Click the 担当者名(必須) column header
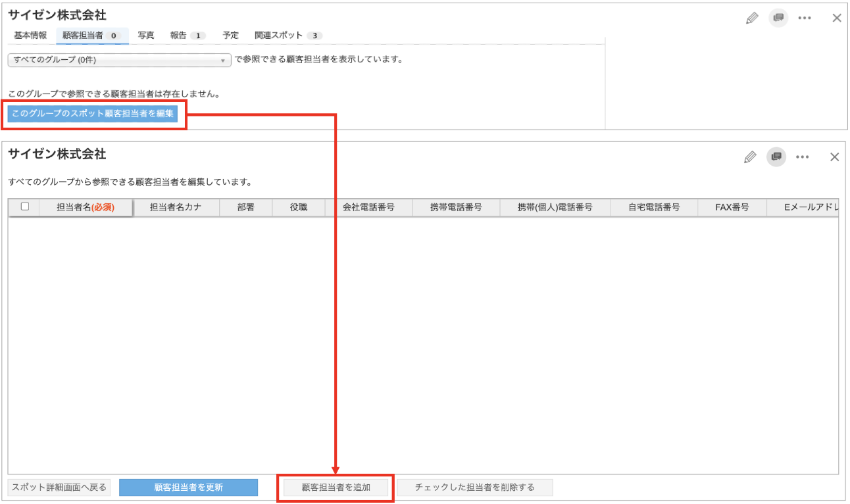 click(x=86, y=207)
